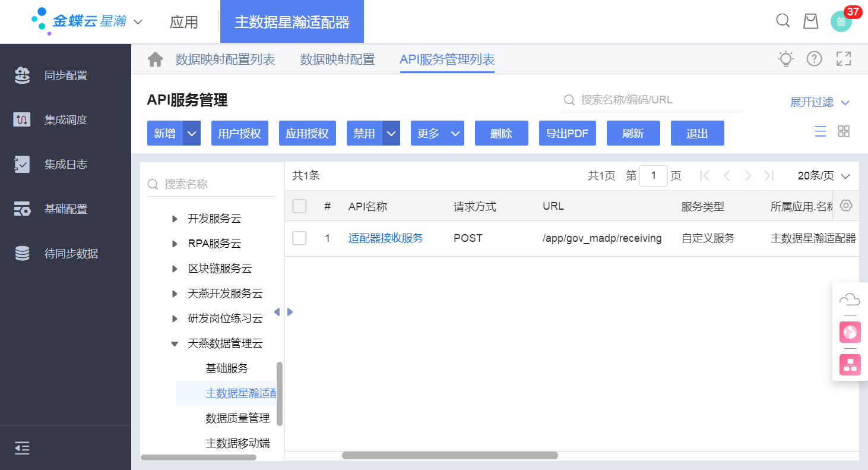This screenshot has height=470, width=868.
Task: Open dropdown beside 金蝶云星瀚 logo
Action: click(138, 22)
